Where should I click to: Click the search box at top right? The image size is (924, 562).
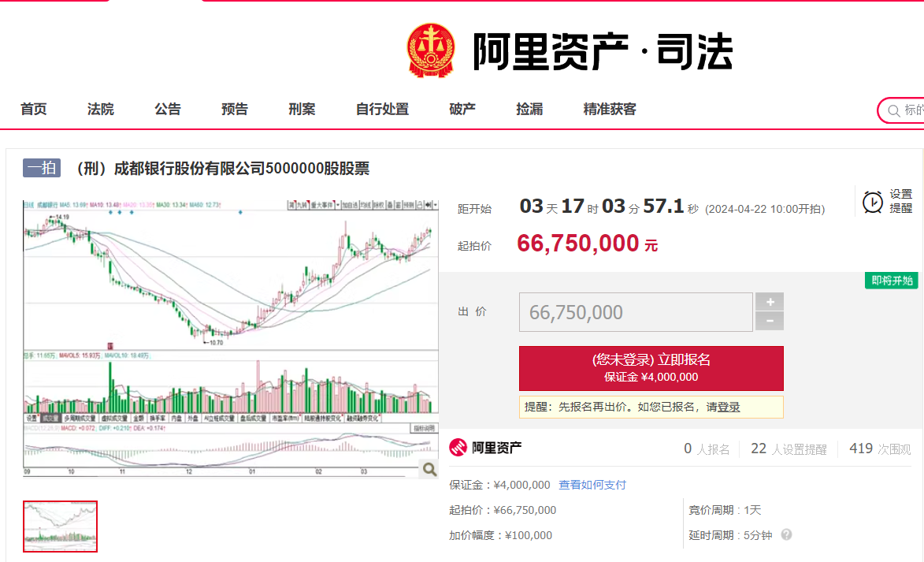pos(901,110)
